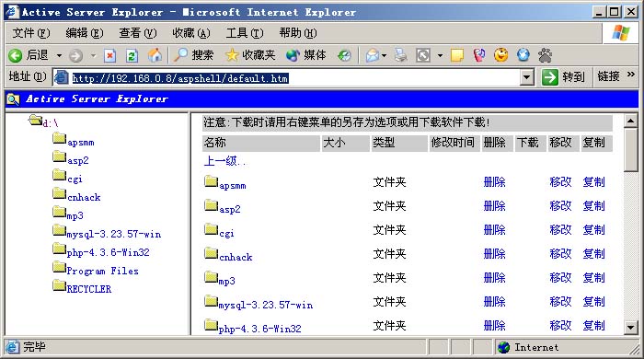Click the vertical scrollbar thumb in file list
The width and height of the screenshot is (644, 359).
(630, 149)
